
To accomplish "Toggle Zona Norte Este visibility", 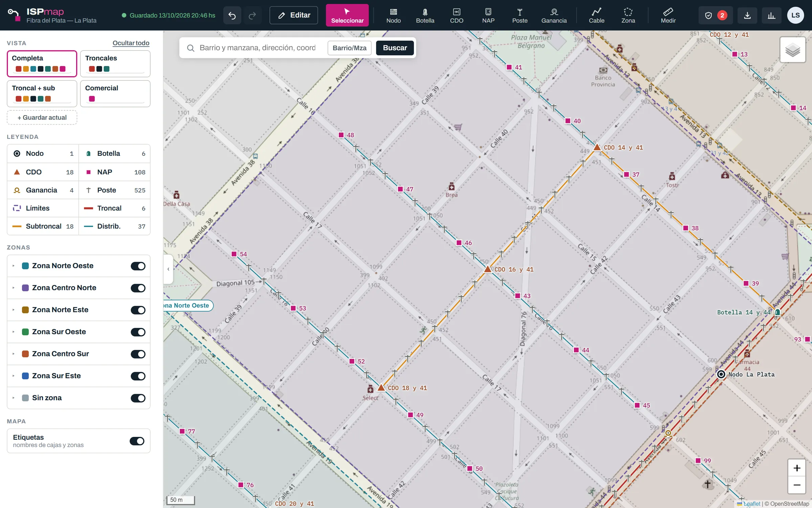I will [138, 310].
